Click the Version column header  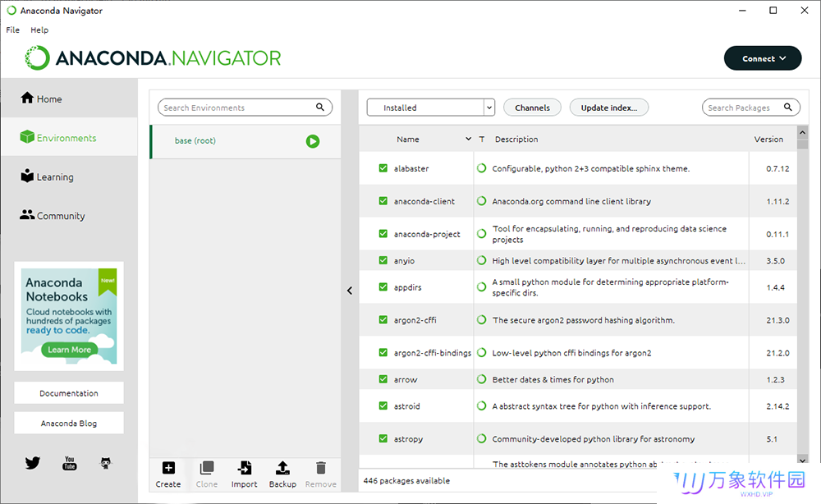[x=768, y=139]
